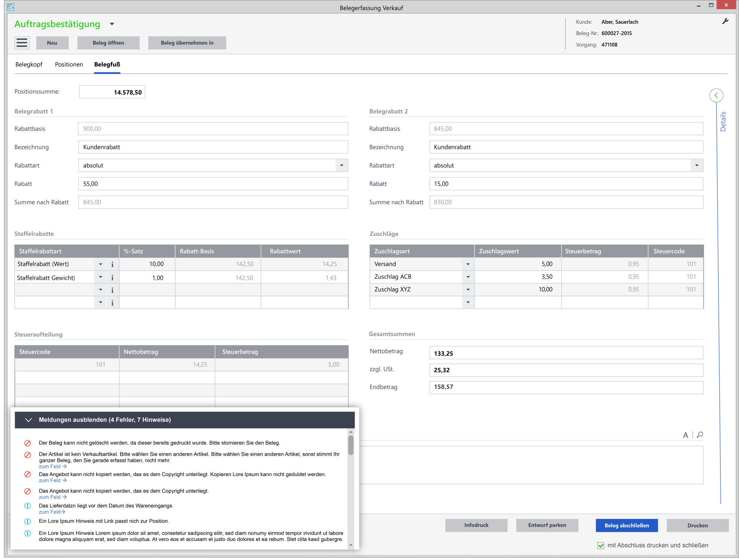Open Rabattart dropdown in Belegrabatt 1
This screenshot has height=560, width=739.
[341, 166]
